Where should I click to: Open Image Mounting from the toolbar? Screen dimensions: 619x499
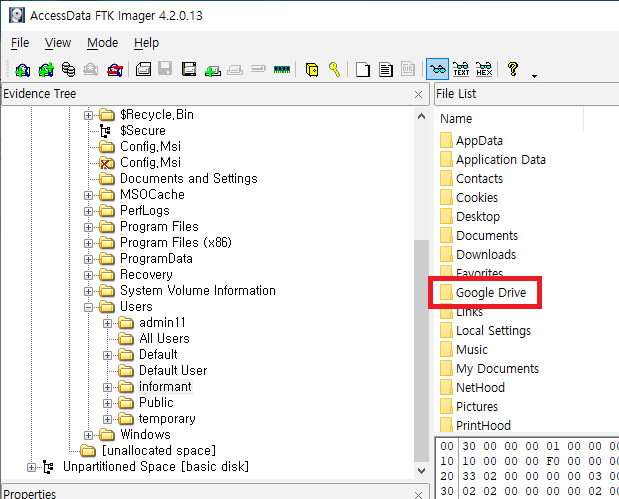click(69, 69)
